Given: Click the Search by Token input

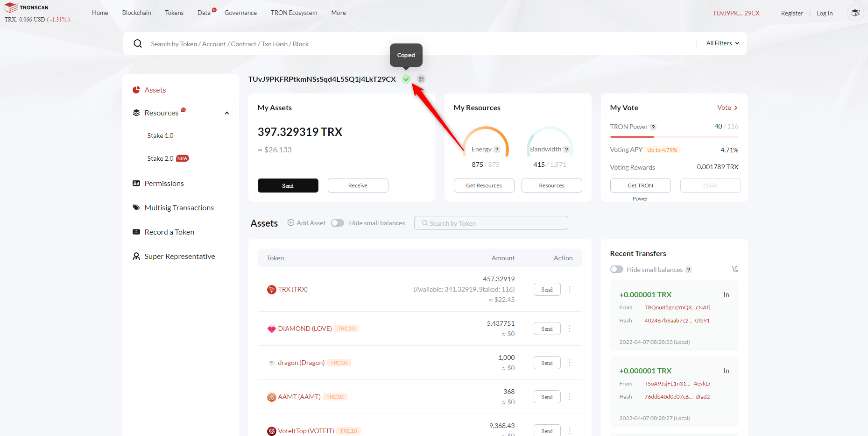Looking at the screenshot, I should click(x=491, y=223).
